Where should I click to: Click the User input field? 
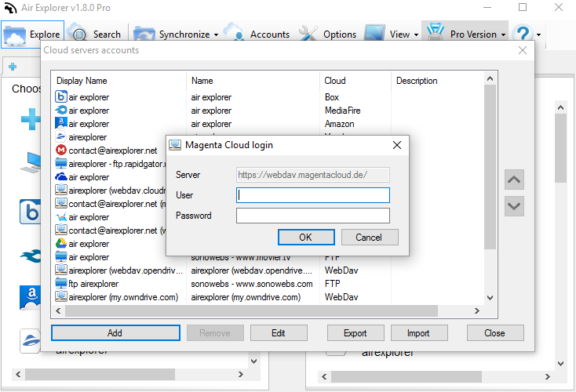(313, 195)
